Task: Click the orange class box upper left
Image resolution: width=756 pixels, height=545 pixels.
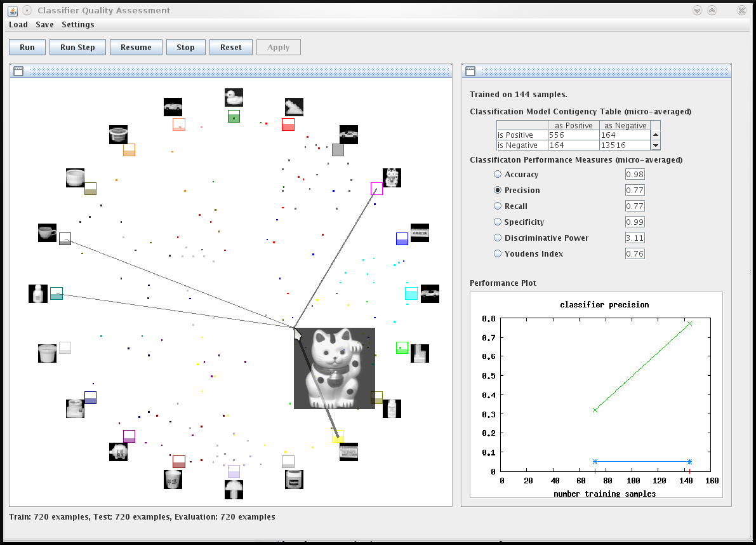Action: click(x=129, y=149)
